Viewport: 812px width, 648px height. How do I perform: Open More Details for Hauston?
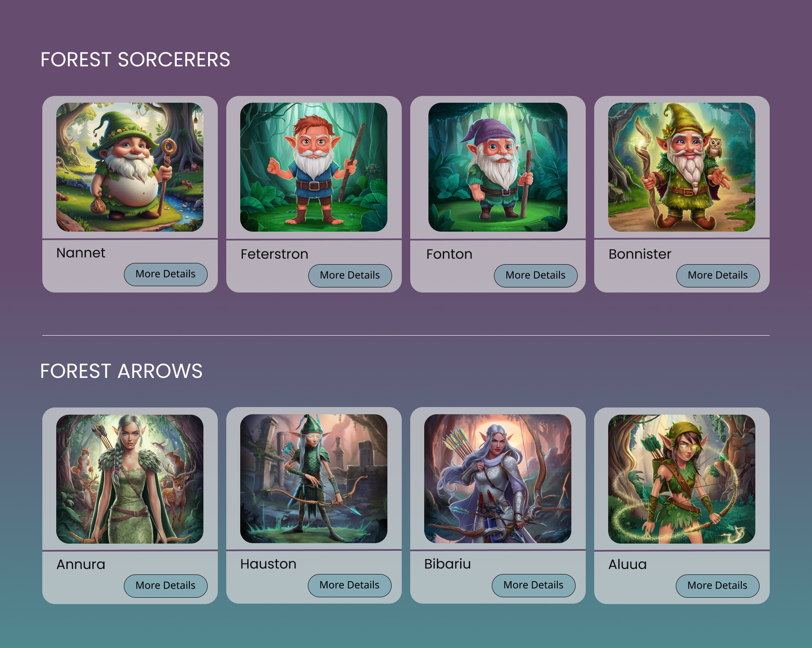click(x=350, y=585)
